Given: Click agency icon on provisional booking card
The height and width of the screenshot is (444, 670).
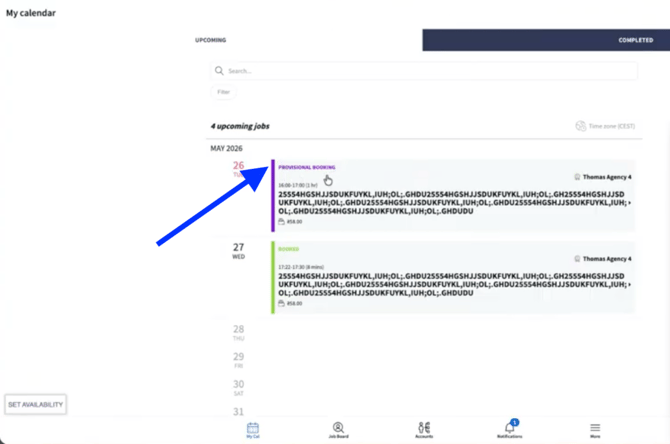Looking at the screenshot, I should point(577,177).
